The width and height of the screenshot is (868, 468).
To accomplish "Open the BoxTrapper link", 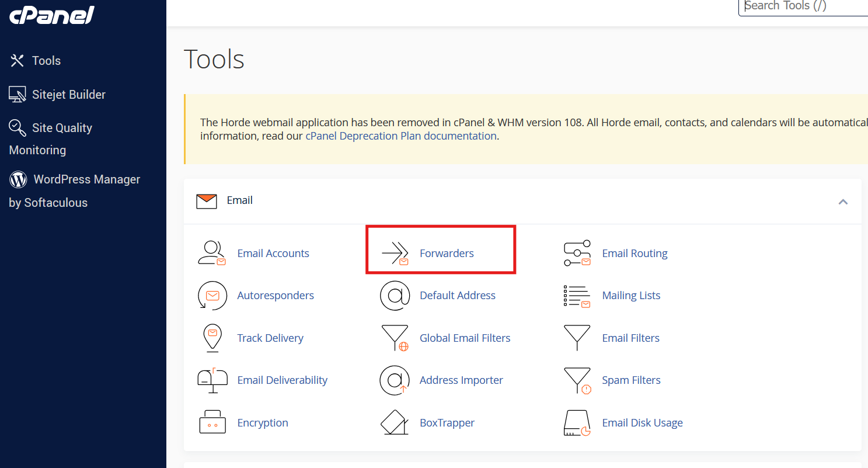I will (x=447, y=422).
